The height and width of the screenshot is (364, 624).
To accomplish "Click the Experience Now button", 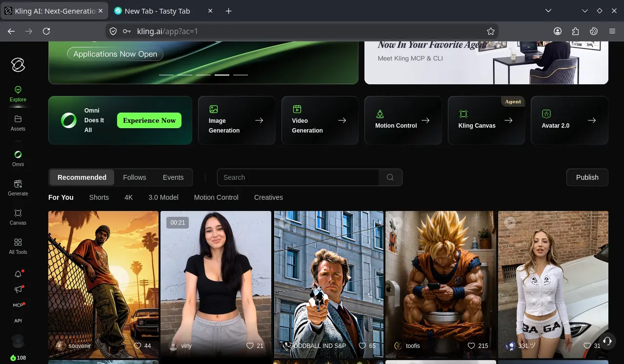I will (x=149, y=120).
